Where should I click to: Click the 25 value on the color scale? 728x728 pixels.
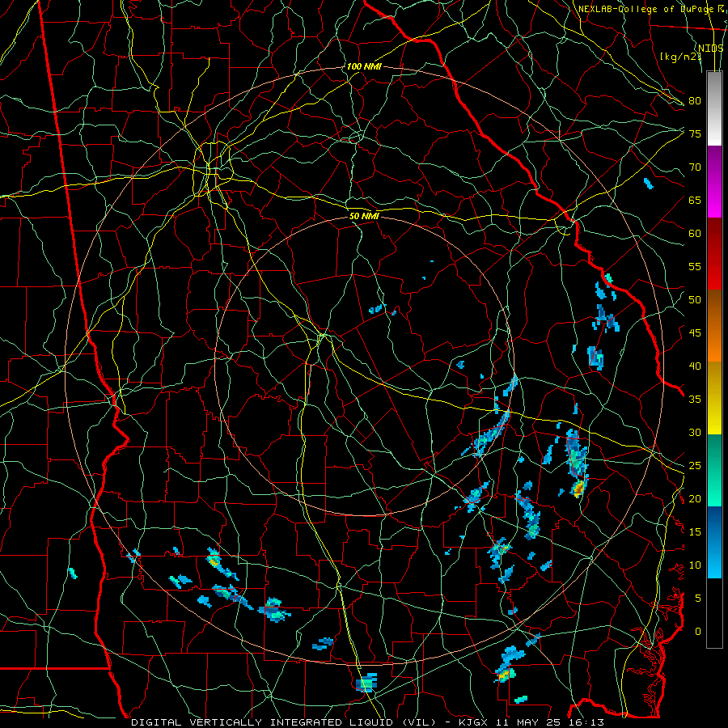(x=695, y=466)
